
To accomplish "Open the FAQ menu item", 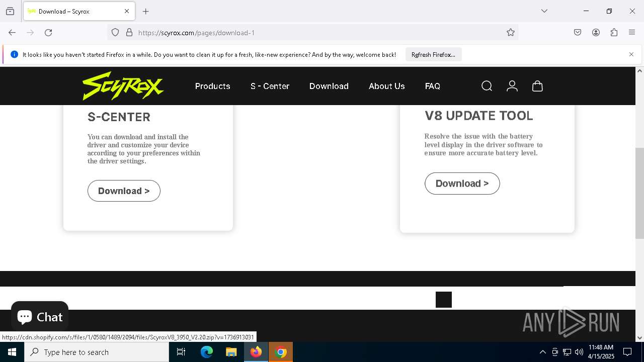I will (x=433, y=86).
